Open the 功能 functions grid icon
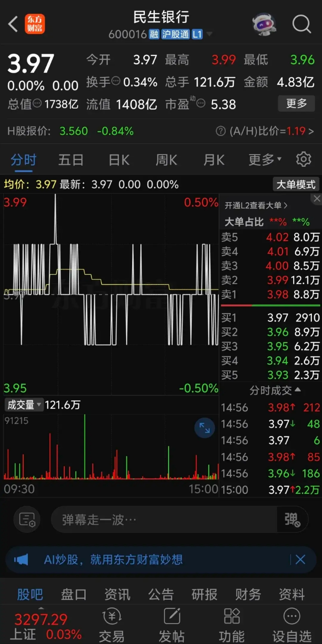 click(x=232, y=625)
